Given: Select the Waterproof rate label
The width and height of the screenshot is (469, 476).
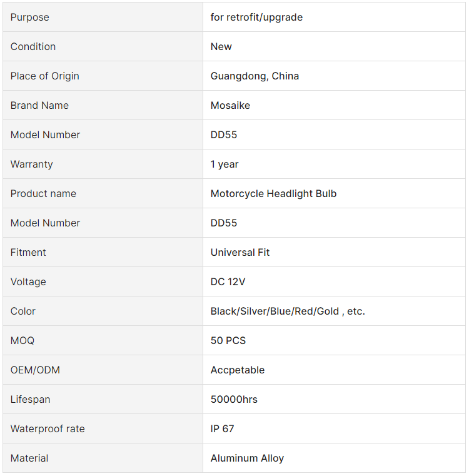Looking at the screenshot, I should point(48,428).
